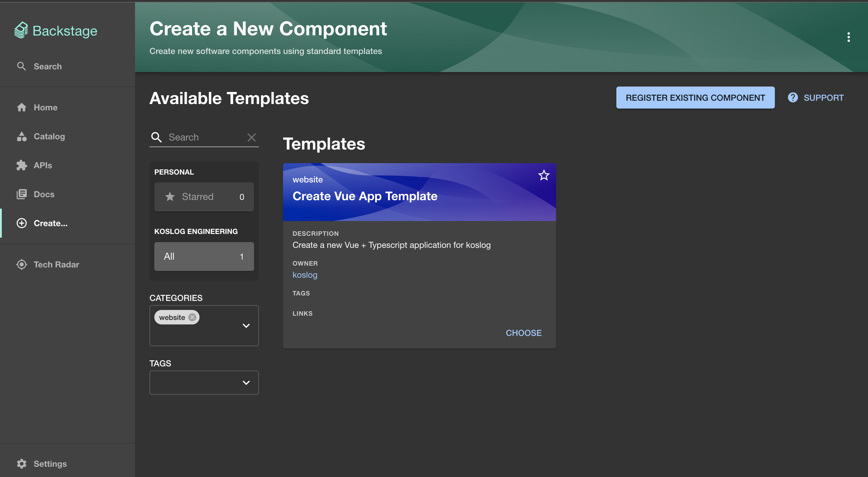868x477 pixels.
Task: Choose the Create Vue App Template
Action: pyautogui.click(x=524, y=333)
